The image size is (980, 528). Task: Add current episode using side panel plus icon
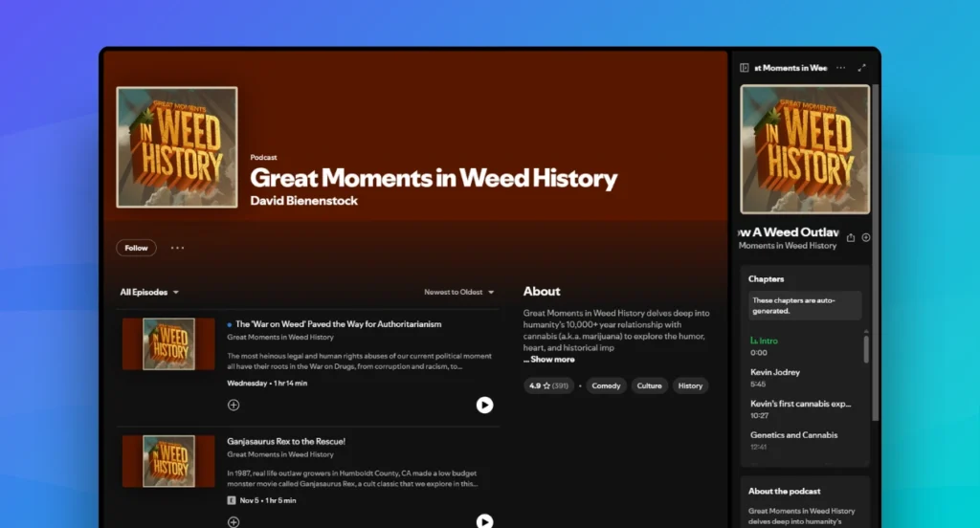(866, 237)
